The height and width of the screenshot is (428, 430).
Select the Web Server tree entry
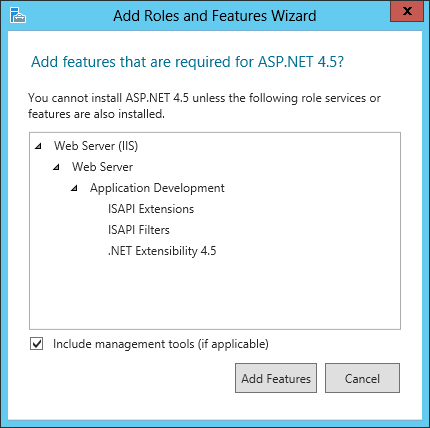coord(102,167)
